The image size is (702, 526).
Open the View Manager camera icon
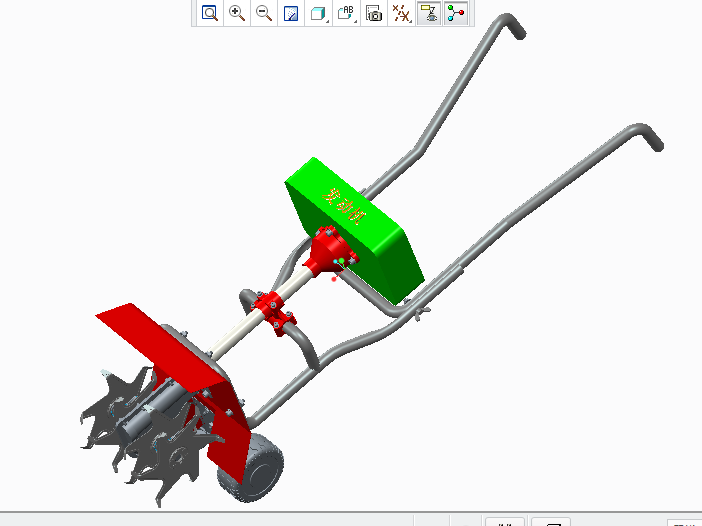tap(374, 13)
